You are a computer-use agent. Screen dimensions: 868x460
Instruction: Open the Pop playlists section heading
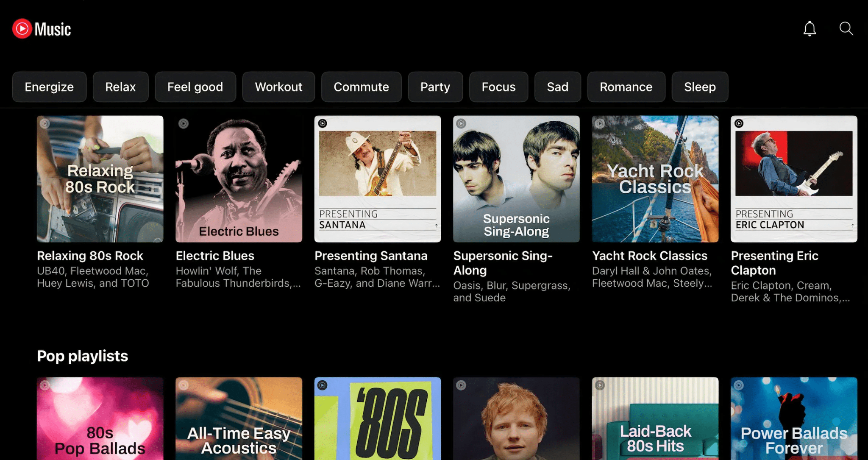tap(82, 356)
